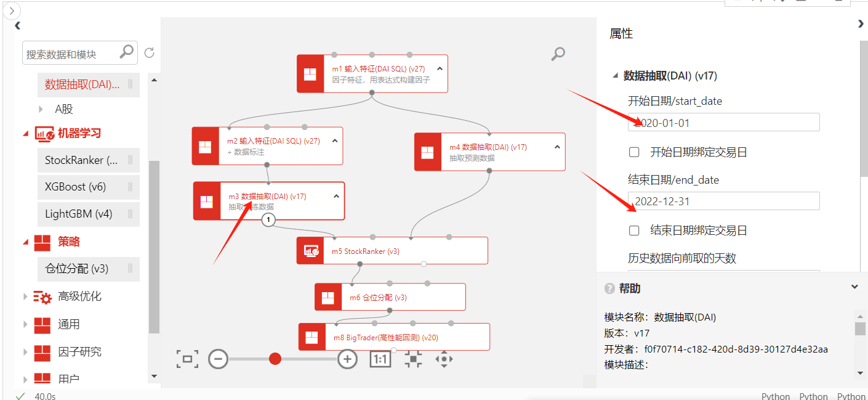The width and height of the screenshot is (868, 400).
Task: Click the fit-to-screen icon in canvas toolbar
Action: click(187, 359)
